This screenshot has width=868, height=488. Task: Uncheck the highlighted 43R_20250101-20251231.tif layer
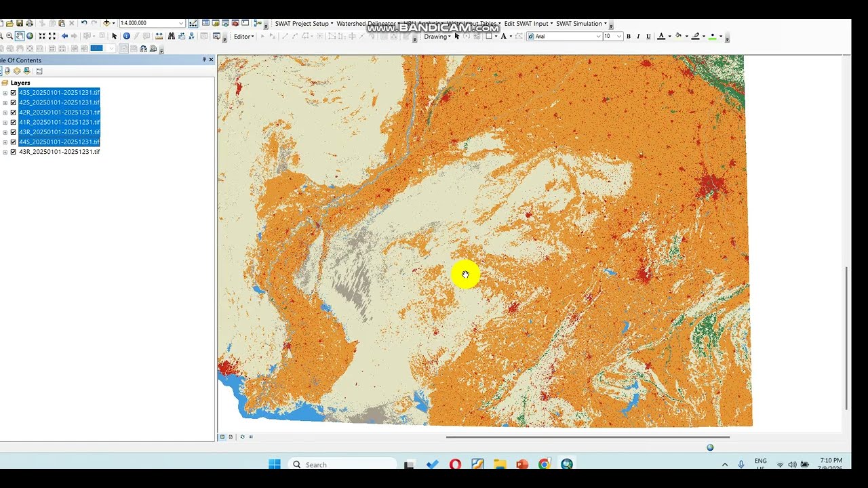pyautogui.click(x=13, y=132)
